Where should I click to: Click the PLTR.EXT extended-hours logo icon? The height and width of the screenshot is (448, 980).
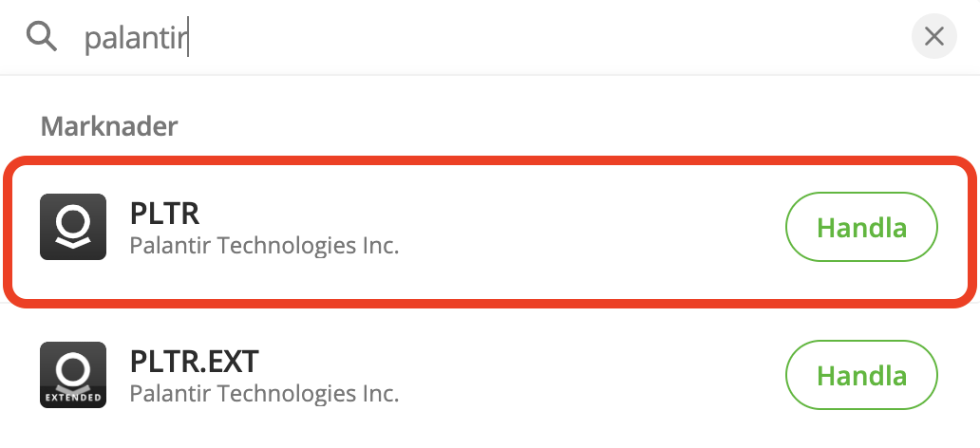tap(72, 375)
